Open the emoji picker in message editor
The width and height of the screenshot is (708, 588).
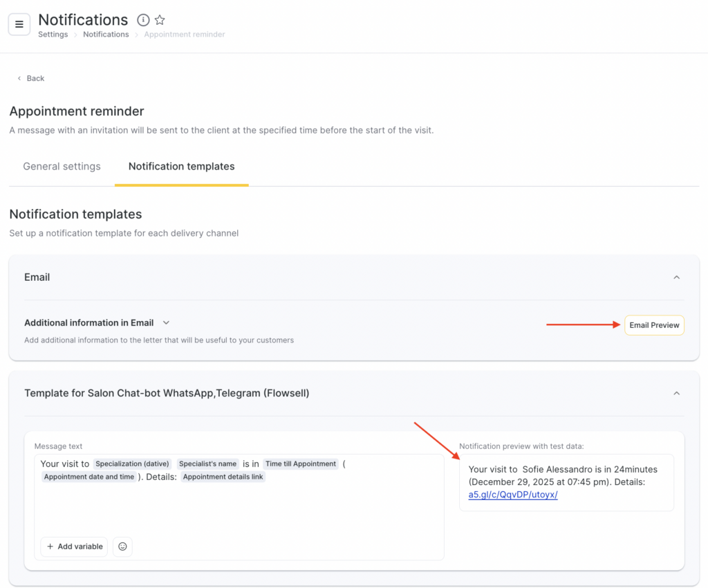coord(122,546)
